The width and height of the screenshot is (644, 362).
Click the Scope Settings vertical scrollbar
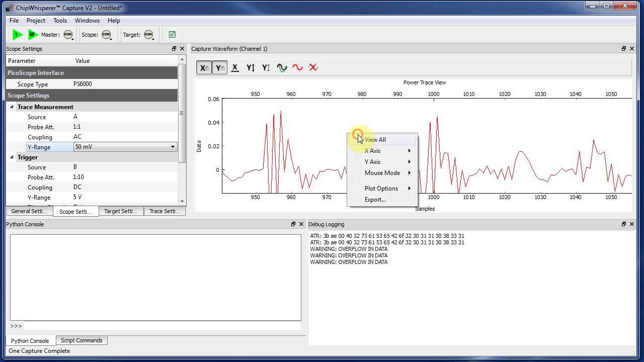(x=182, y=113)
